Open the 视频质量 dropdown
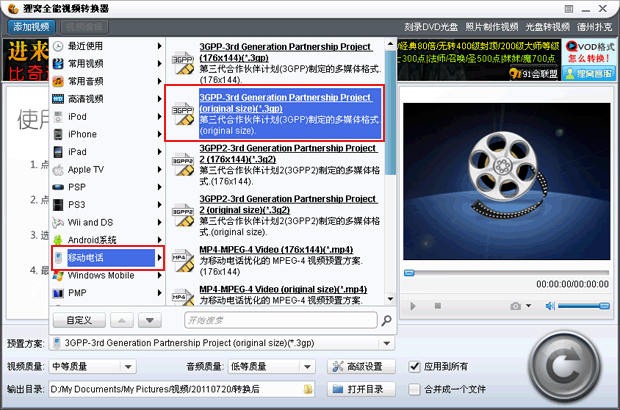620x410 pixels. click(128, 367)
